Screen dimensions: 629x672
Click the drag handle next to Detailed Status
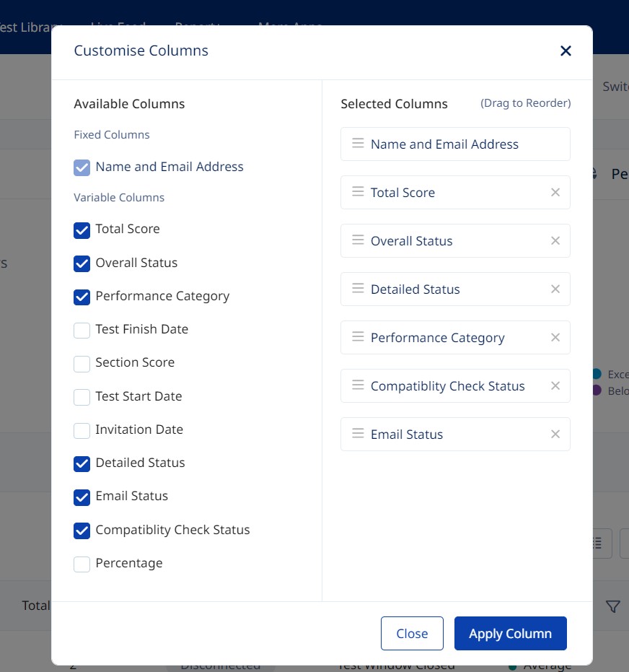357,289
